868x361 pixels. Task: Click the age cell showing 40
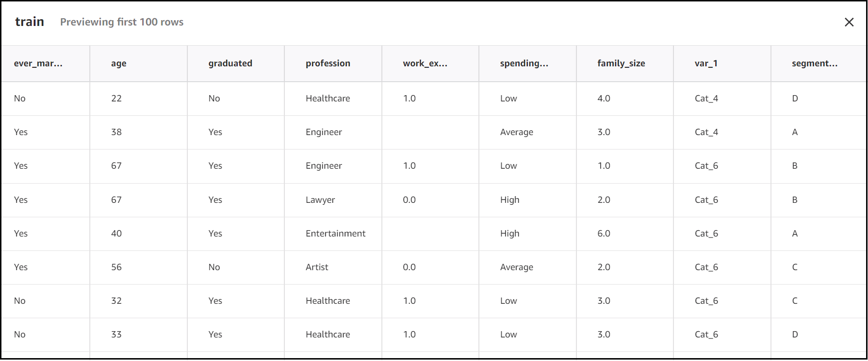pyautogui.click(x=116, y=234)
